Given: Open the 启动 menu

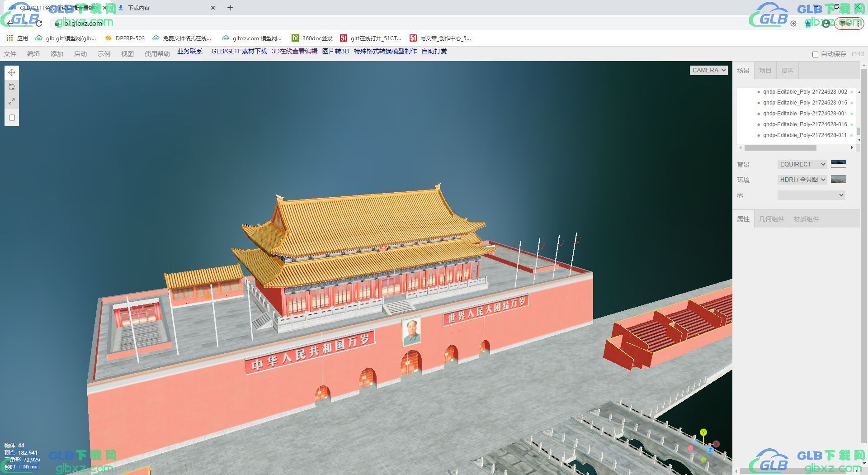Looking at the screenshot, I should pyautogui.click(x=80, y=54).
